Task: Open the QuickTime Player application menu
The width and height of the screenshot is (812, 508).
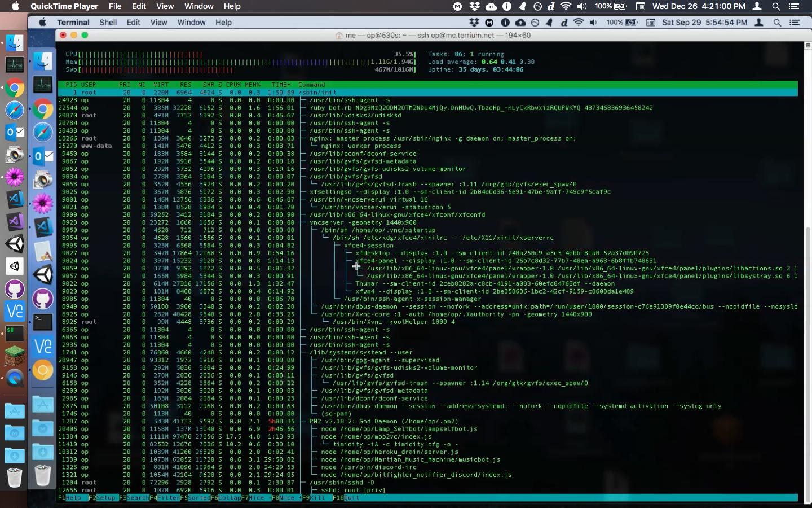Action: click(64, 6)
